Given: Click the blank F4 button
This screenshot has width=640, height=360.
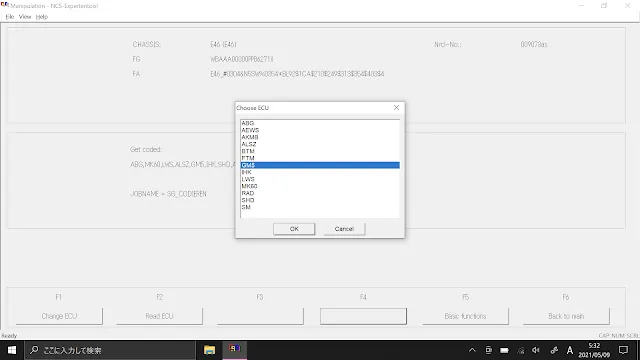Looking at the screenshot, I should coord(363,316).
